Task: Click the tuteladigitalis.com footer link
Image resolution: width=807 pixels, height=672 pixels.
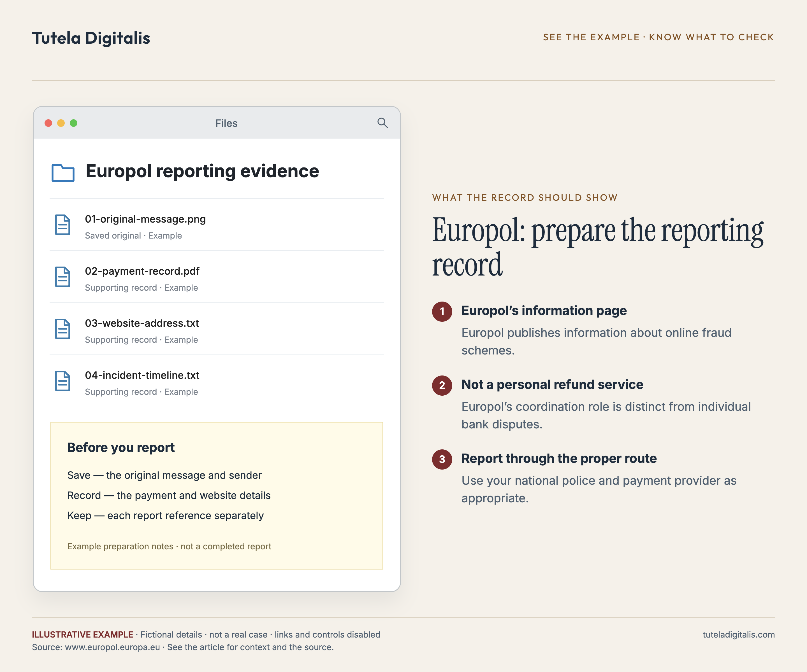Action: coord(739,635)
